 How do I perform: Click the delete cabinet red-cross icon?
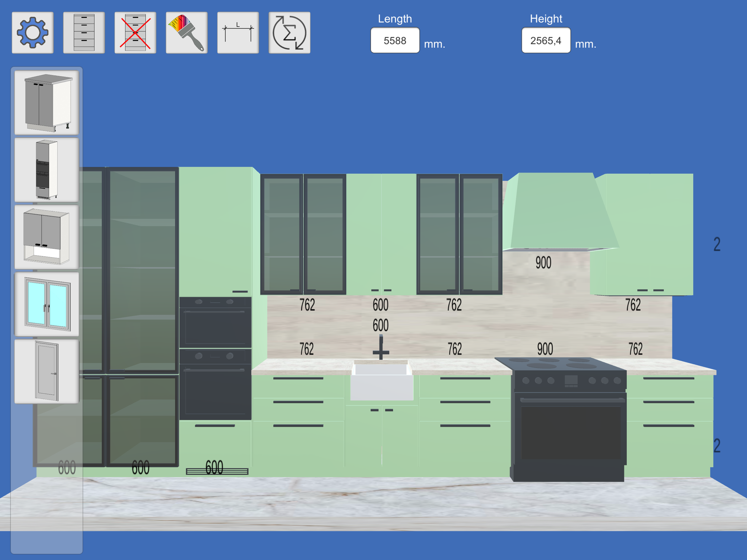point(135,33)
